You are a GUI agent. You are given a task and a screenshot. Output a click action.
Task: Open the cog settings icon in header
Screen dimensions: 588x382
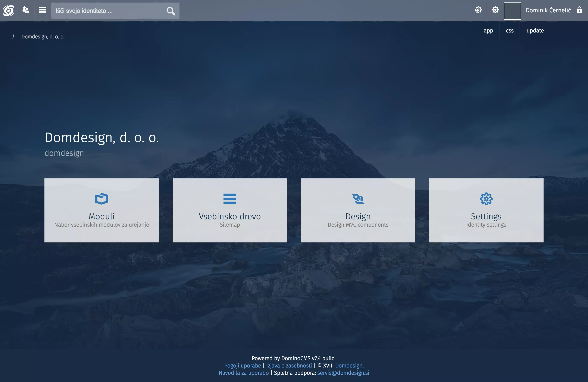[x=495, y=10]
